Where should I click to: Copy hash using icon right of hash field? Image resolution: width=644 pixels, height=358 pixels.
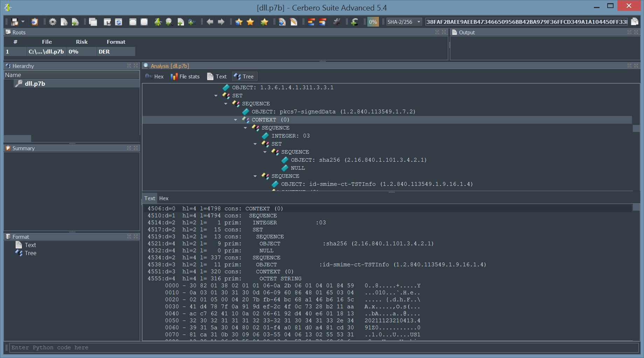coord(635,22)
